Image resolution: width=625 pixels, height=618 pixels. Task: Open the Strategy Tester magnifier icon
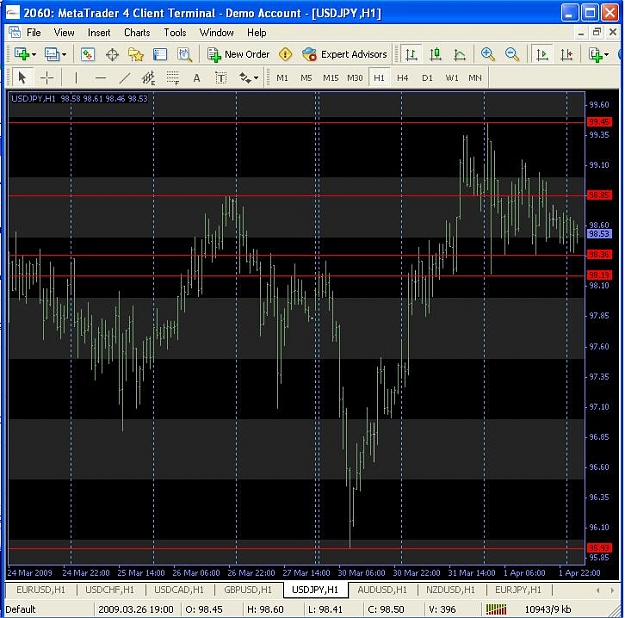click(184, 54)
